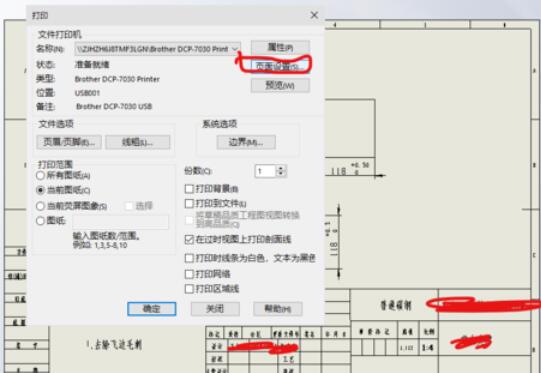Open the 边界 margins button

point(246,142)
